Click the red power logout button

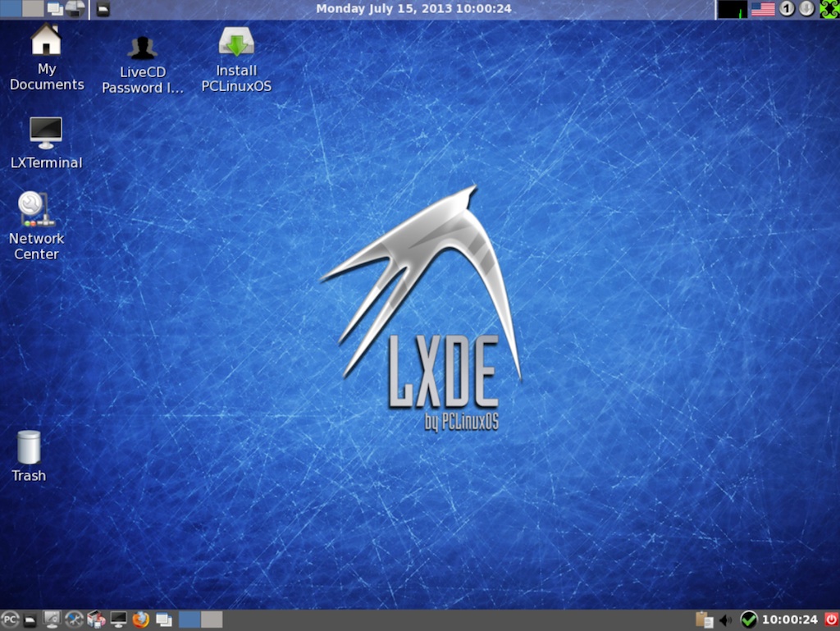pos(832,620)
